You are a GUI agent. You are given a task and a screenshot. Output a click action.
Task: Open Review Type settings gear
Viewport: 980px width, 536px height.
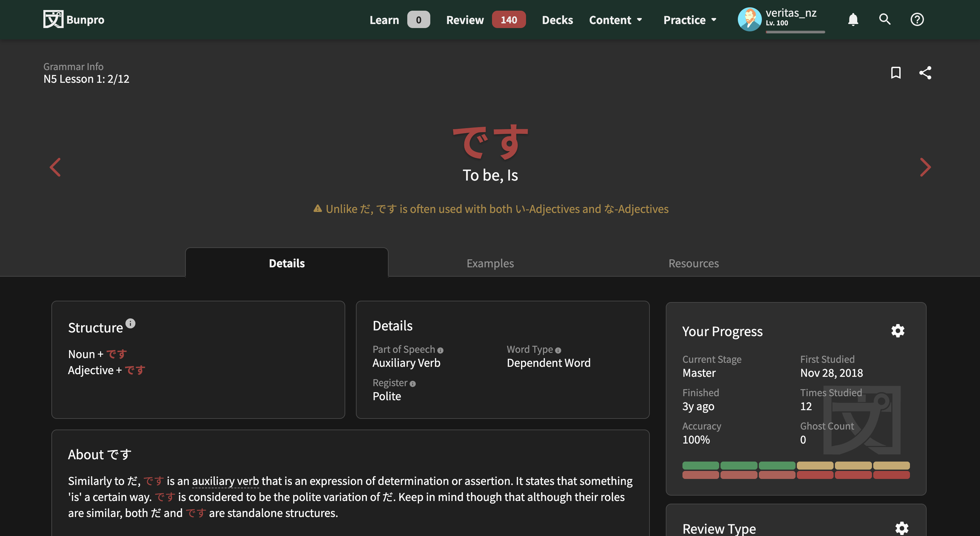point(901,528)
